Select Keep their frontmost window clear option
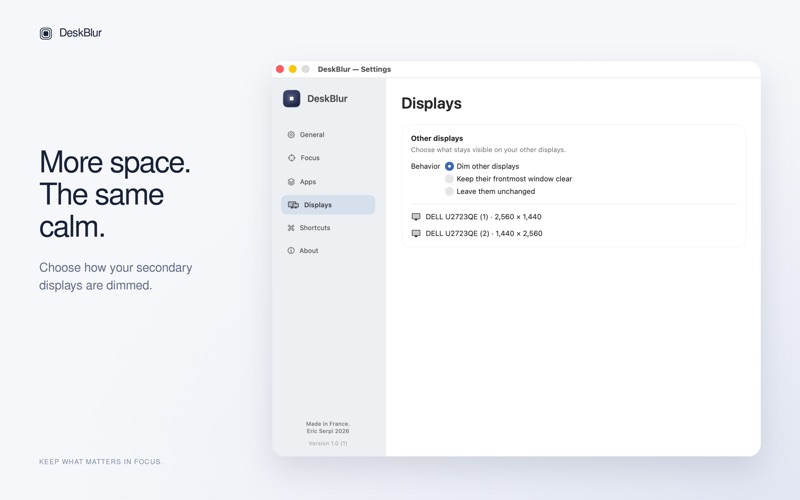The width and height of the screenshot is (800, 500). click(x=449, y=179)
